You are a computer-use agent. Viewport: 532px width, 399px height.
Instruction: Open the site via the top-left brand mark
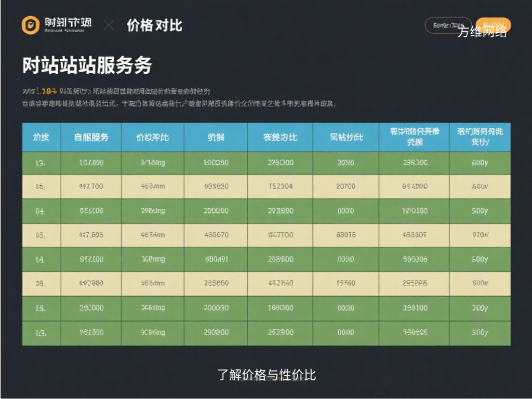tap(54, 24)
